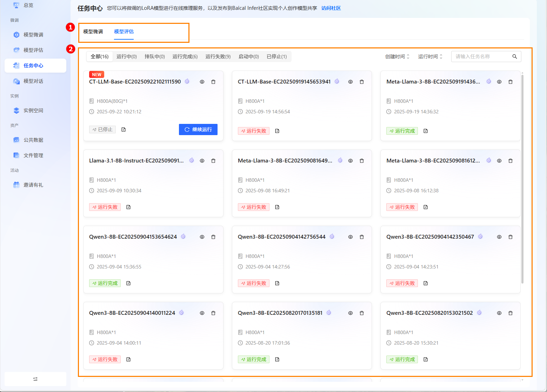This screenshot has height=392, width=547.
Task: Toggle eye icon for Qwen3-8B-EC20250904142350467
Action: pyautogui.click(x=499, y=237)
